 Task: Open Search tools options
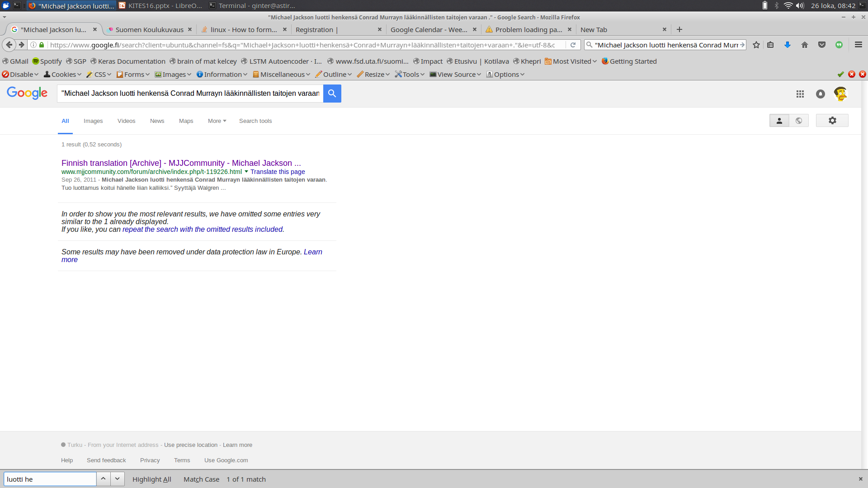point(255,121)
